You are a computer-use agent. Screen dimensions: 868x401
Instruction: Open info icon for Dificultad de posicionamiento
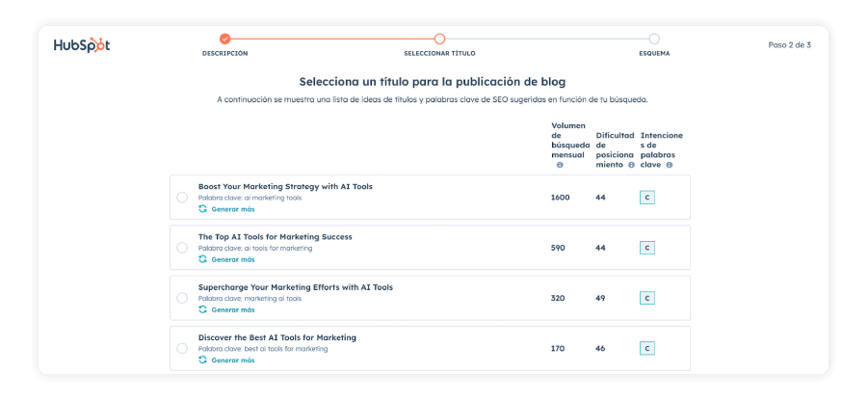point(631,165)
